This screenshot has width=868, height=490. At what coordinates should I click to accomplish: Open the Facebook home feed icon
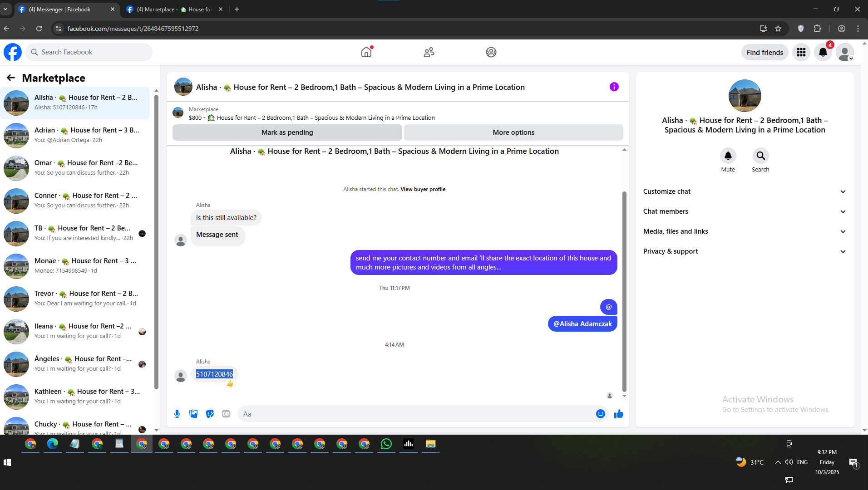[x=366, y=52]
